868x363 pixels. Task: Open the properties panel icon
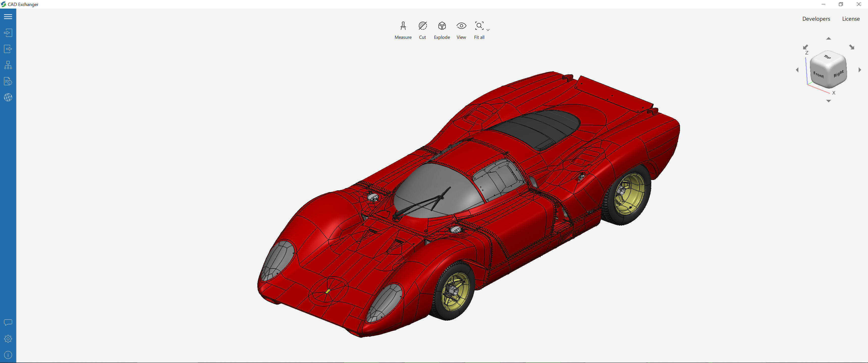(8, 81)
